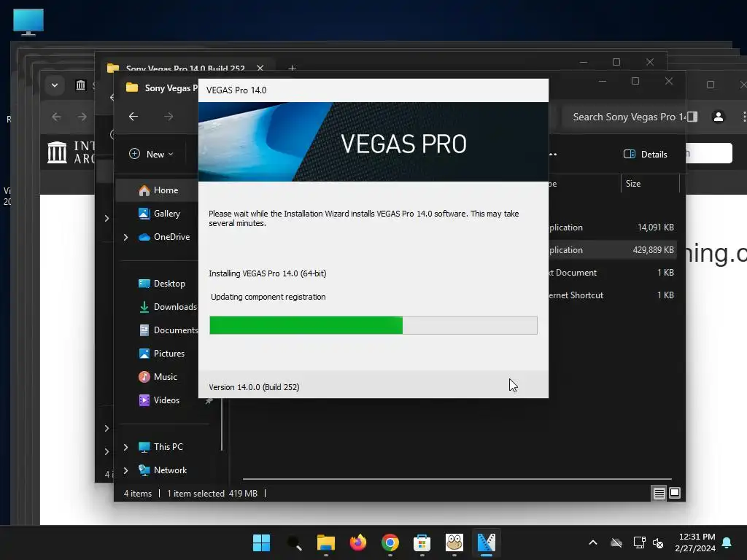Click forward arrow in background browser
This screenshot has height=560, width=747.
click(82, 117)
